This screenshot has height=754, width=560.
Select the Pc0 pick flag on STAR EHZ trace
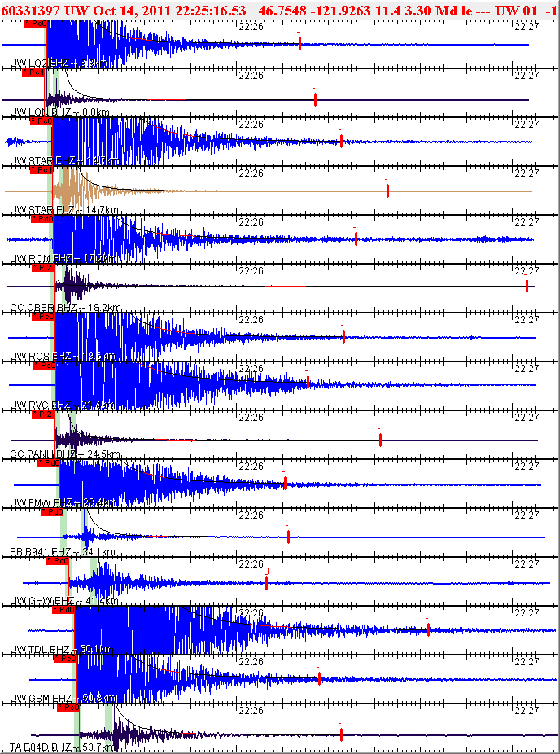[x=42, y=121]
